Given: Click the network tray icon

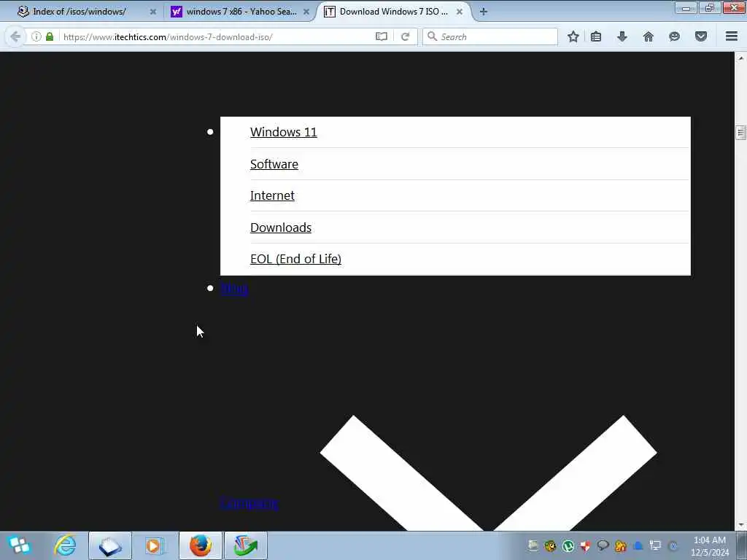Looking at the screenshot, I should [656, 545].
